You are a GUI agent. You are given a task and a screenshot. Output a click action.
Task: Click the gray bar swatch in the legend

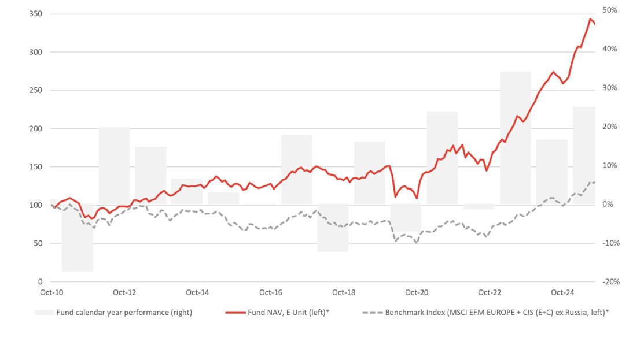point(44,313)
